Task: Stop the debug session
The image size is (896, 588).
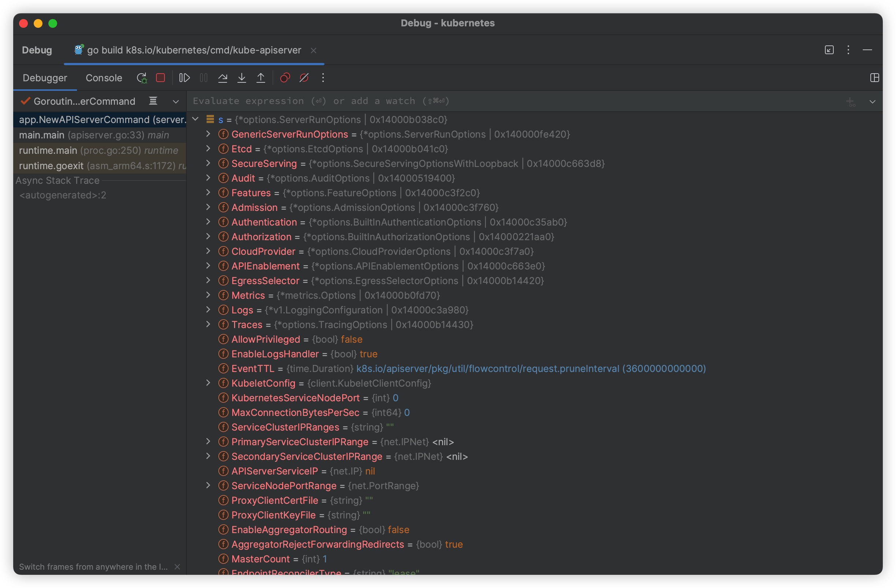Action: point(160,78)
